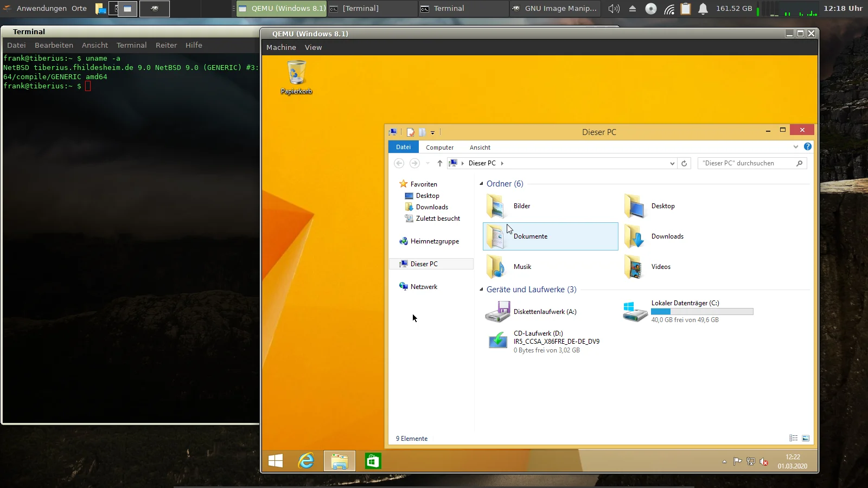Launch Internet Explorer from taskbar
868x488 pixels.
[307, 461]
